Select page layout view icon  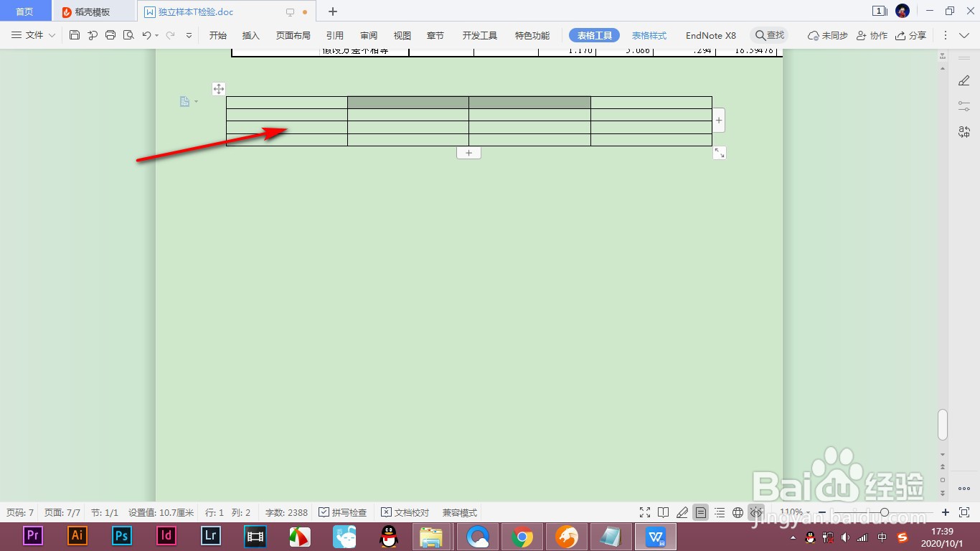[x=701, y=512]
